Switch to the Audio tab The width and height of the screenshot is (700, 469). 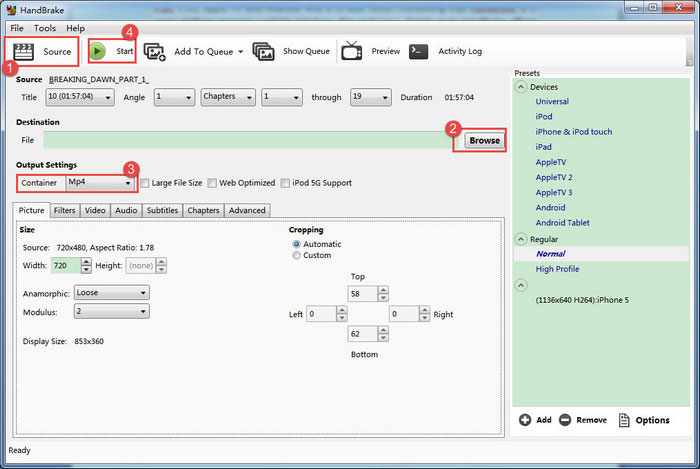pyautogui.click(x=126, y=210)
